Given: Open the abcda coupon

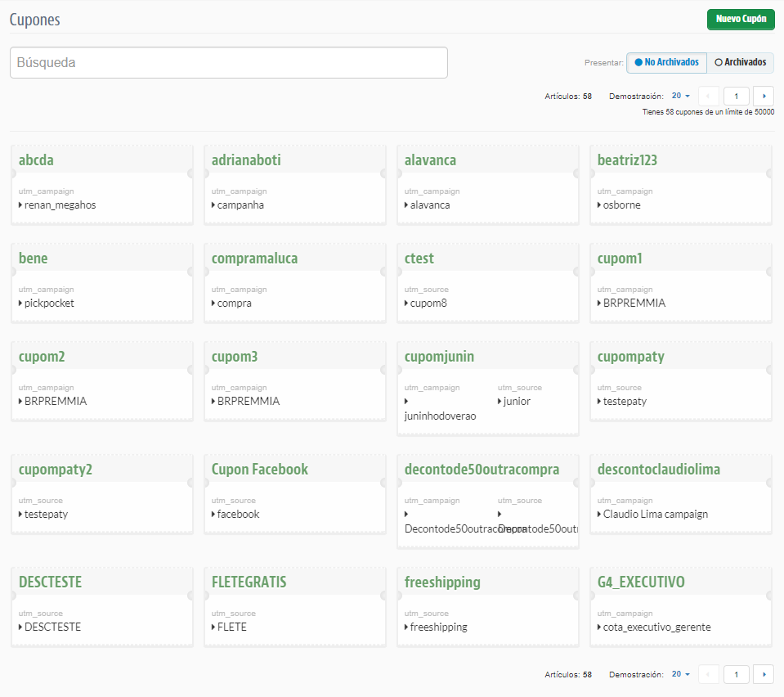Looking at the screenshot, I should (36, 160).
